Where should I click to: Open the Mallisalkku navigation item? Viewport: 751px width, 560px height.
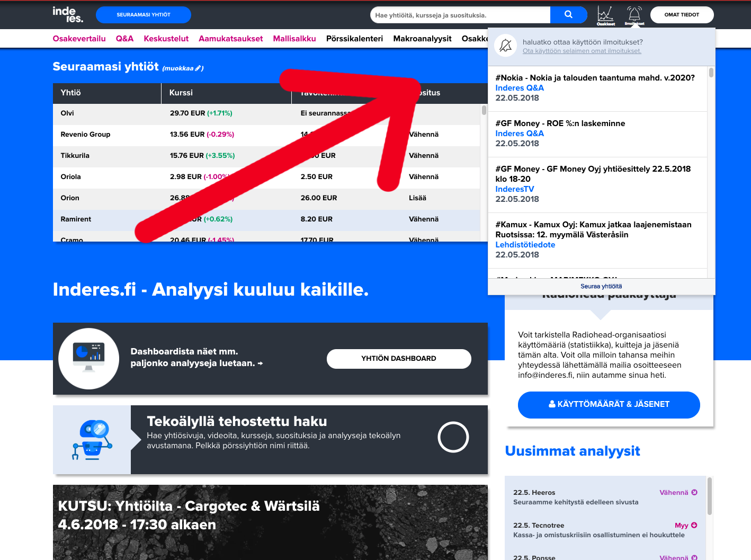coord(294,39)
